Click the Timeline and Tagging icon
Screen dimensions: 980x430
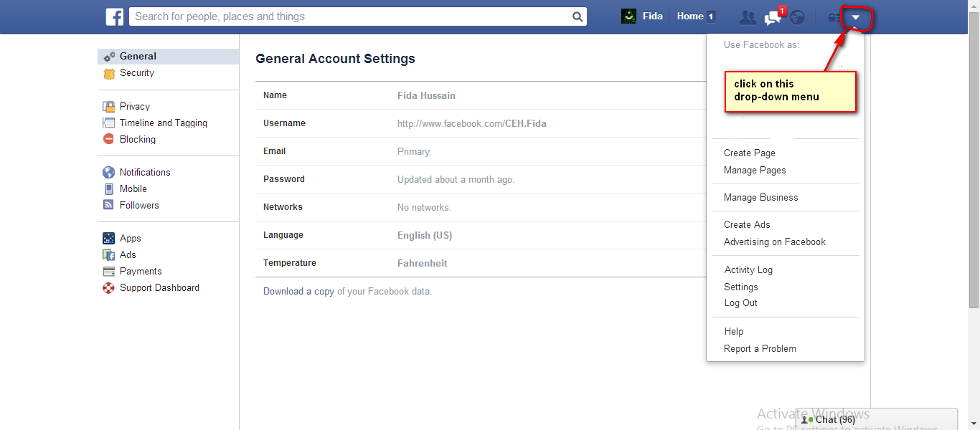109,123
